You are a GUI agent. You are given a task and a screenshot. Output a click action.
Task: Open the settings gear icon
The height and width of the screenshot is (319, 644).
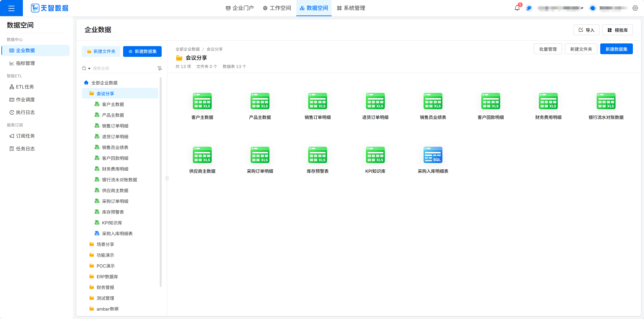[635, 8]
